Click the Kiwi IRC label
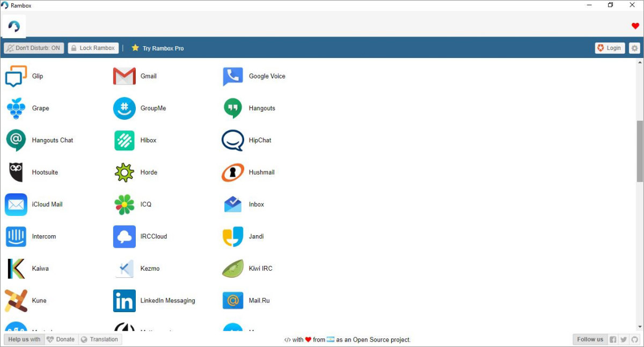The width and height of the screenshot is (644, 347). pyautogui.click(x=261, y=269)
